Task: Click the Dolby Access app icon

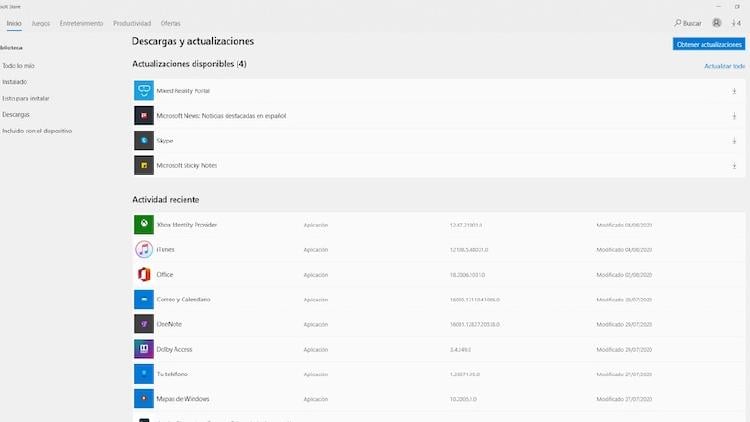Action: [x=143, y=349]
